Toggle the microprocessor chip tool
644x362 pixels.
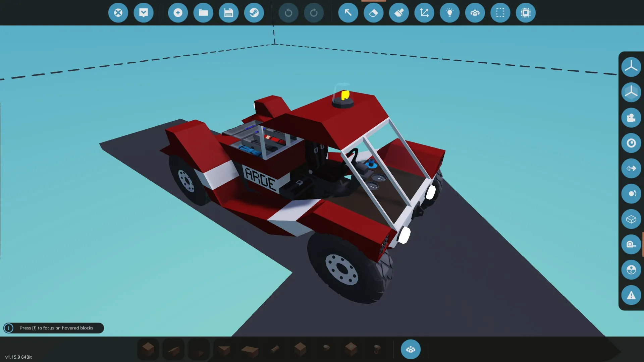pos(526,13)
